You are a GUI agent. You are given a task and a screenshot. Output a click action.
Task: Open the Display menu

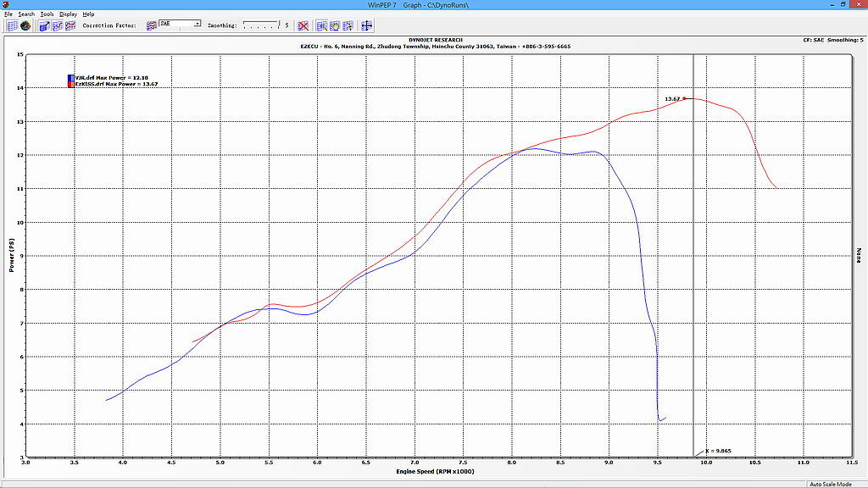[x=68, y=14]
